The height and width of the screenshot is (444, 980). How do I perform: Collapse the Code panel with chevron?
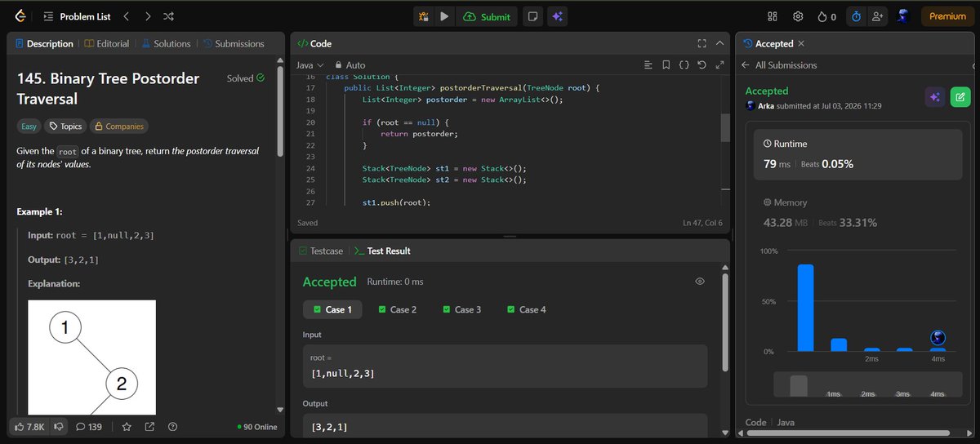719,43
